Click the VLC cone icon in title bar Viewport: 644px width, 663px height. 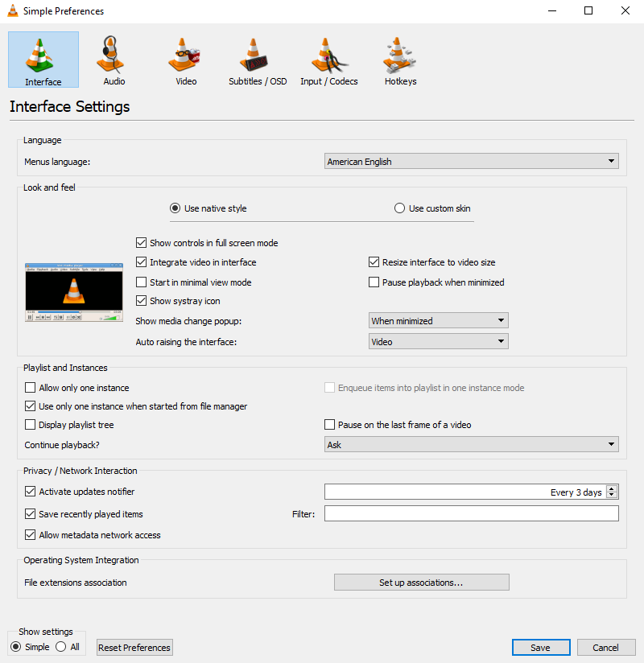click(13, 10)
